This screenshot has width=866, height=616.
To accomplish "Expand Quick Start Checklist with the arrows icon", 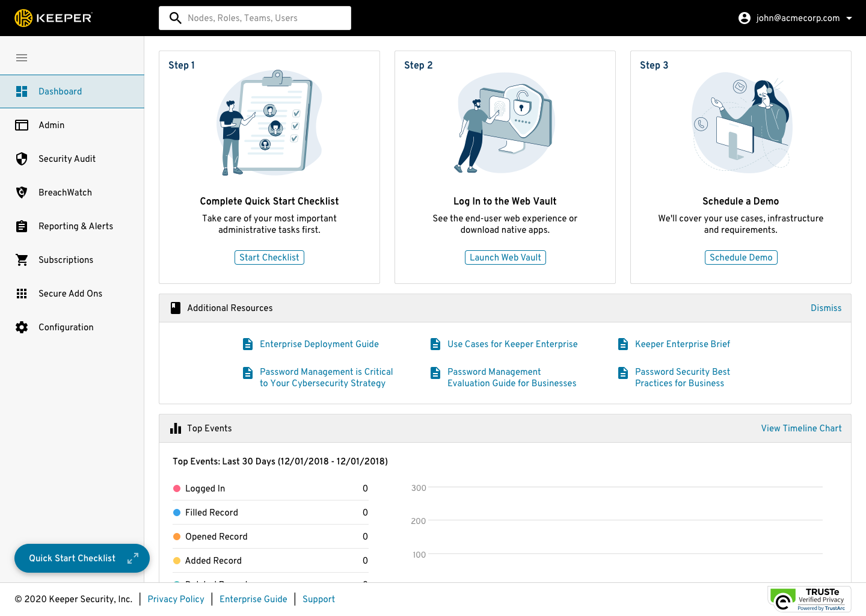I will coord(133,558).
